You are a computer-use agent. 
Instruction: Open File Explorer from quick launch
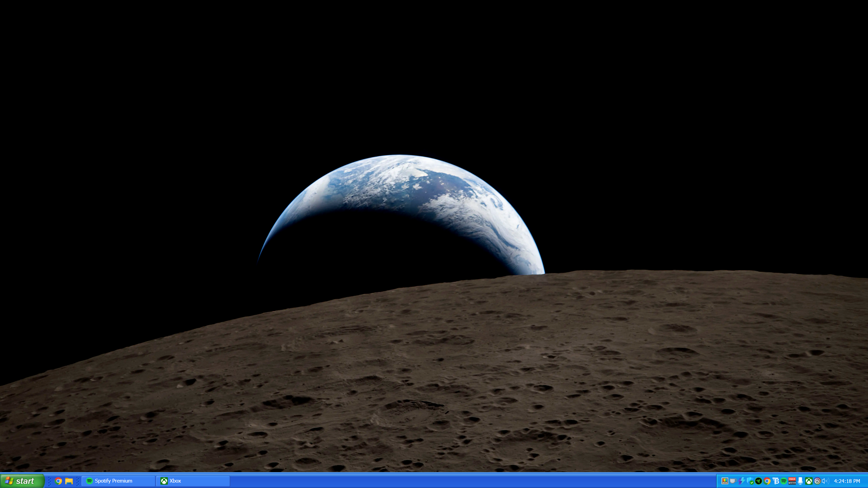(x=69, y=481)
